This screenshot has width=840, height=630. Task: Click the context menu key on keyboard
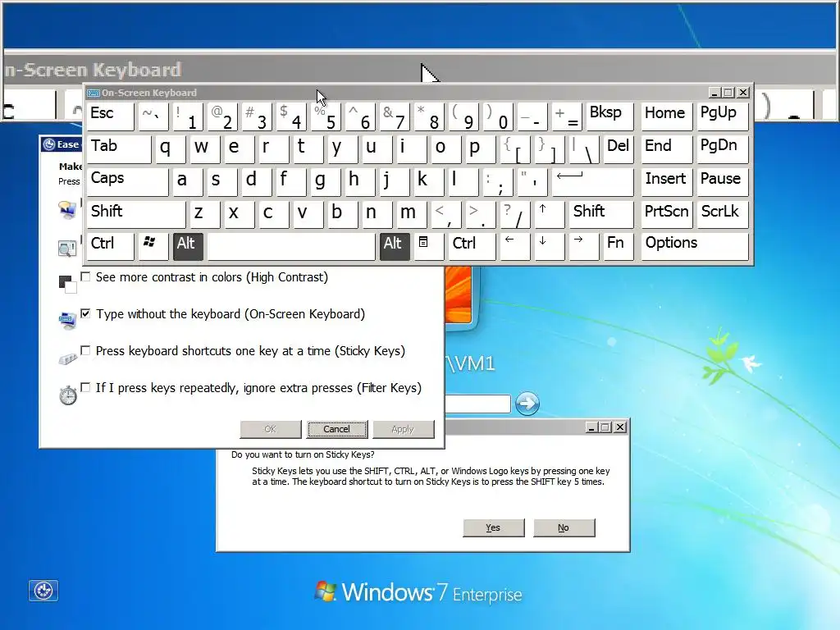(x=428, y=246)
